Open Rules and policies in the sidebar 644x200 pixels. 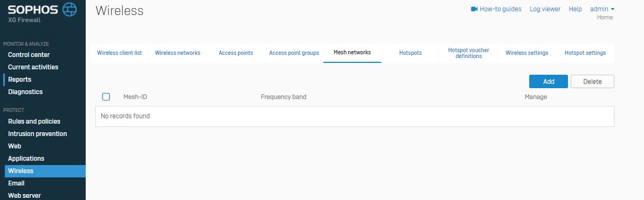click(34, 122)
